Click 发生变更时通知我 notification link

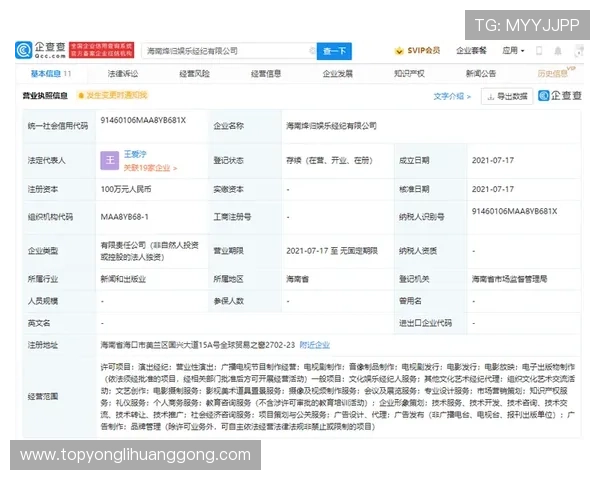[x=117, y=95]
